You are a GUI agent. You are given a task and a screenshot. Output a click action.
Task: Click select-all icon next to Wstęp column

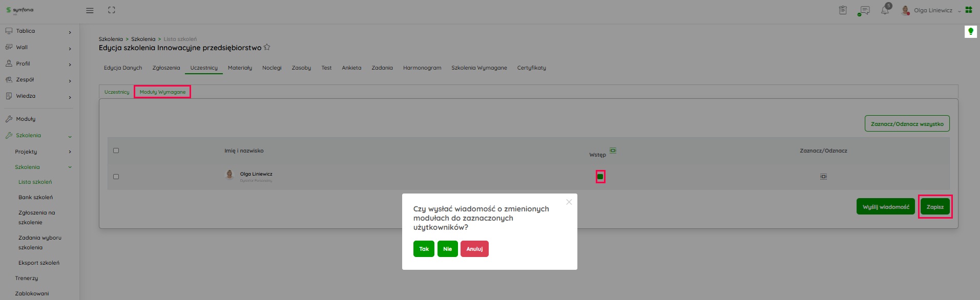(613, 151)
